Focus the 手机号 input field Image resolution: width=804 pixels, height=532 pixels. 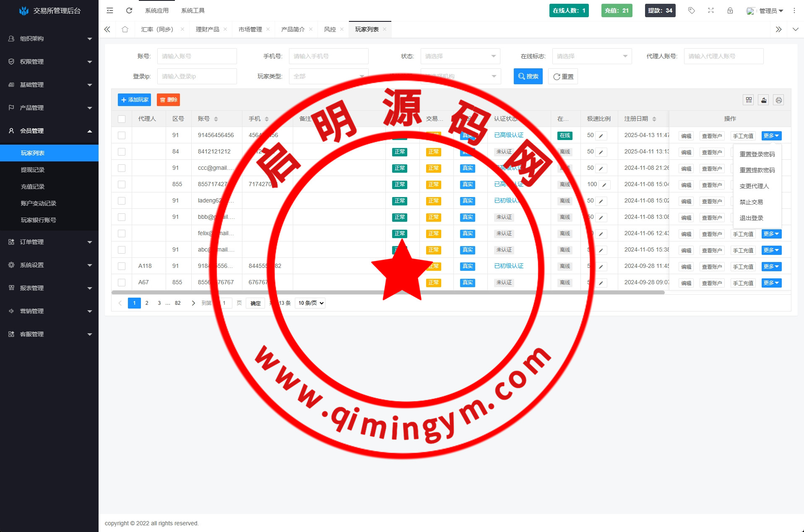point(328,56)
